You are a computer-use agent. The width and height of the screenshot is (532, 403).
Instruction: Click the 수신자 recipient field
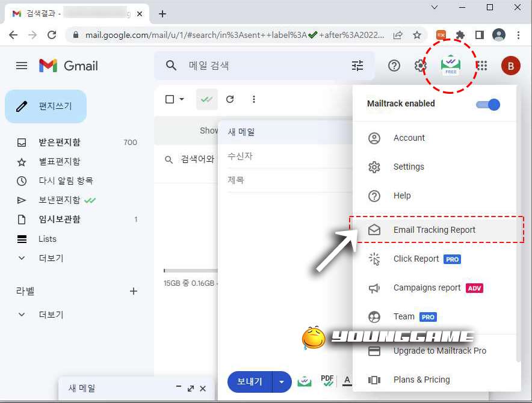(x=290, y=156)
